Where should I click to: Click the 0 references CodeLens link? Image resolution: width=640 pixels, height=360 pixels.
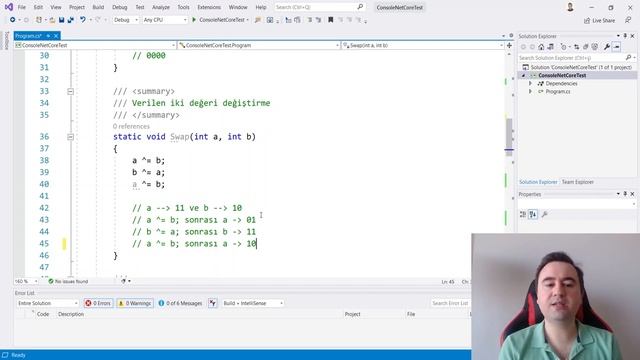point(131,127)
